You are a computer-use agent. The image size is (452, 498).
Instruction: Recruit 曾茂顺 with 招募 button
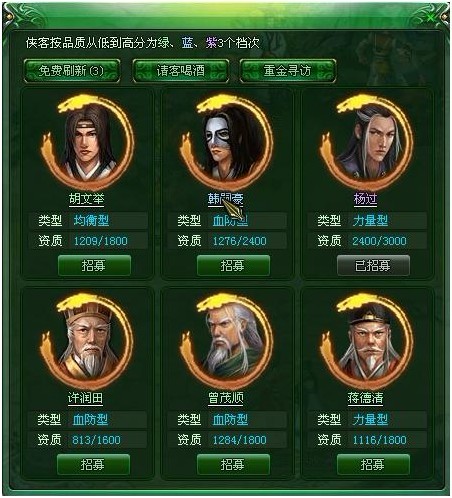[x=233, y=464]
